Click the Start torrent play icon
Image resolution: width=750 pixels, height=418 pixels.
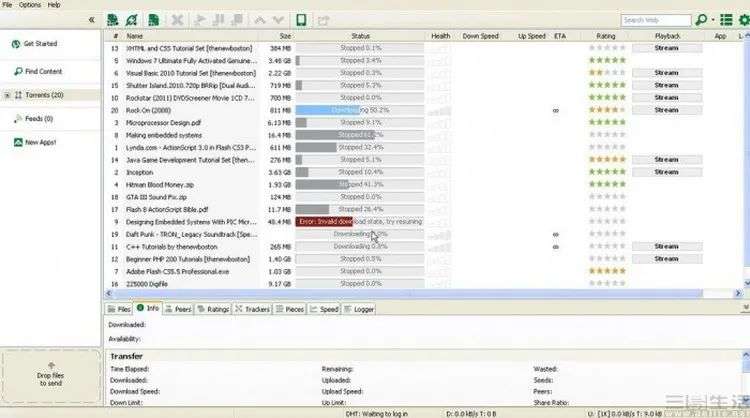point(200,20)
